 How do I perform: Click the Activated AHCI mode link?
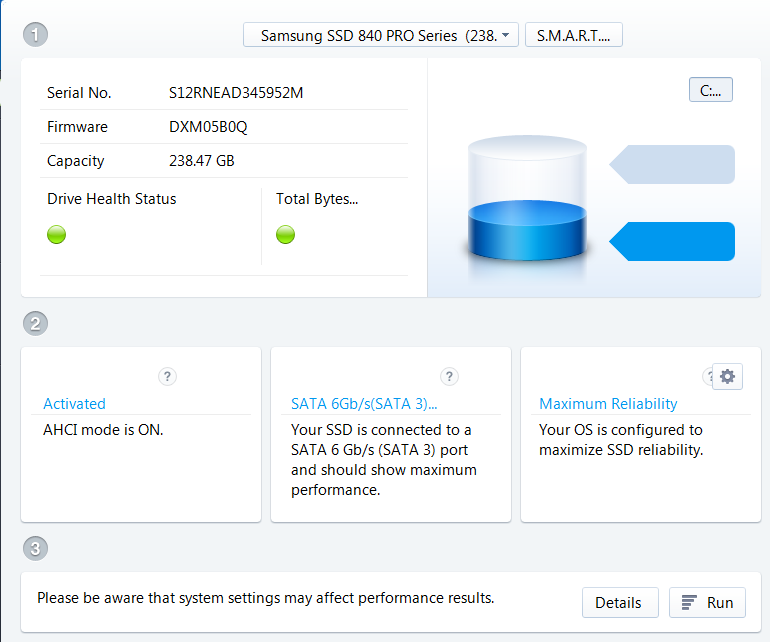pos(74,404)
